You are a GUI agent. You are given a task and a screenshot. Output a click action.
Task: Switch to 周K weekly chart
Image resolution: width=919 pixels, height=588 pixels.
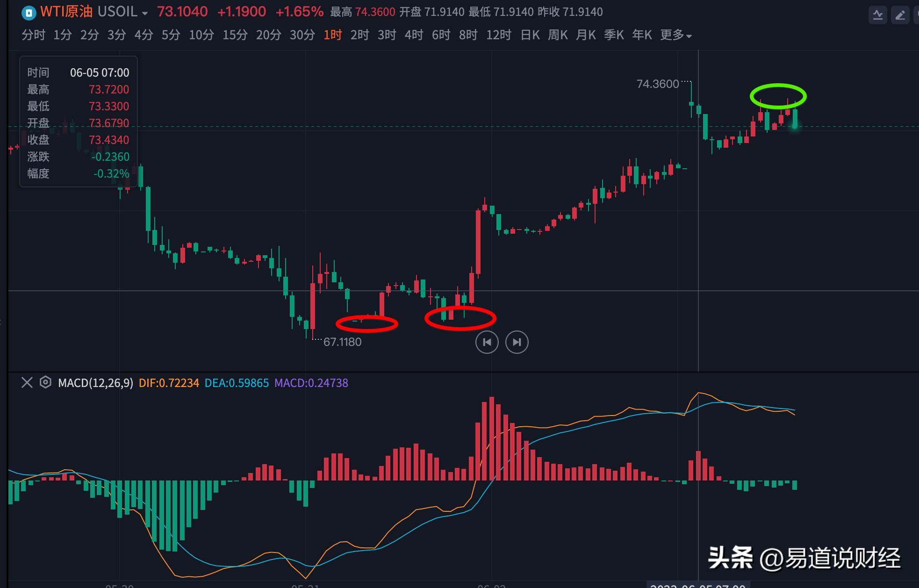[558, 35]
